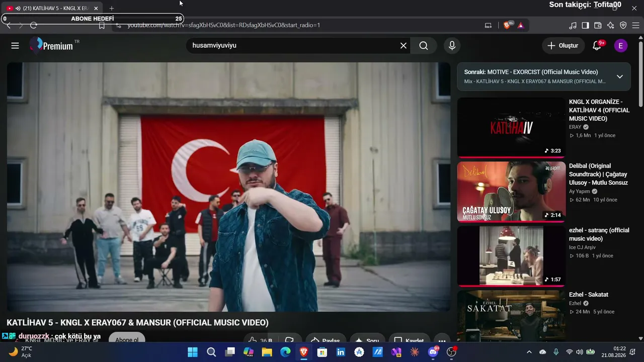Viewport: 644px width, 362px height.
Task: Open a new browser tab
Action: (x=112, y=8)
